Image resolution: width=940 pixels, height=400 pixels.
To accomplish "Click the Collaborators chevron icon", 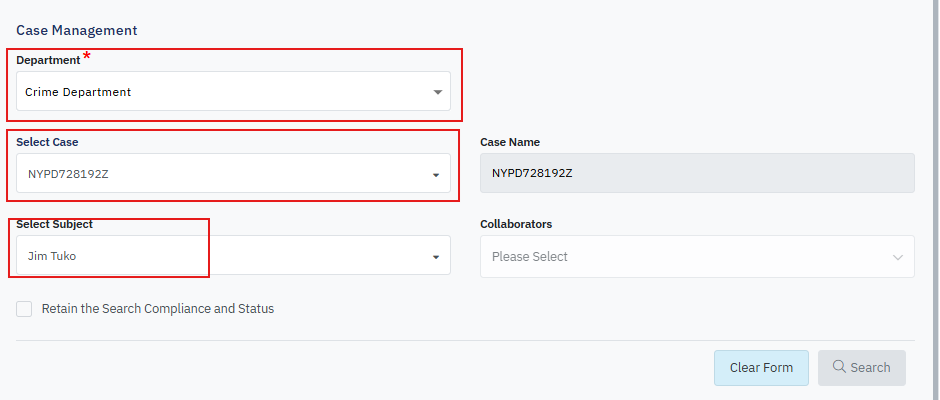I will click(897, 257).
